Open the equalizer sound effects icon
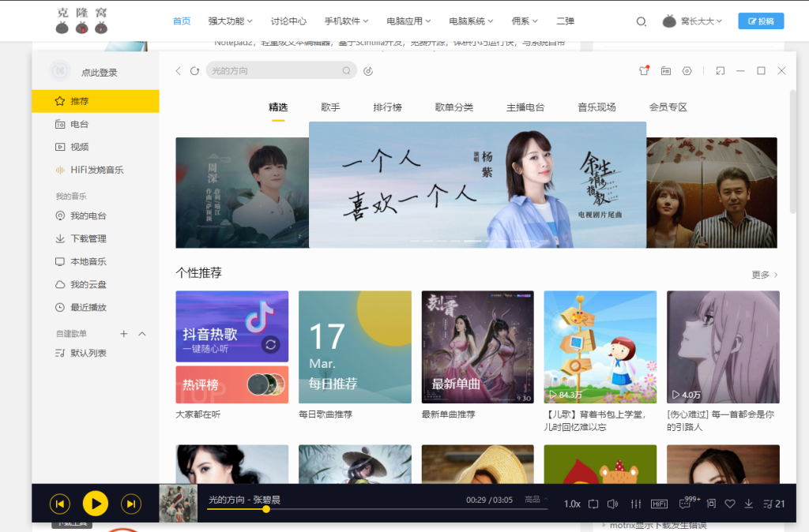The width and height of the screenshot is (809, 532). [x=636, y=504]
